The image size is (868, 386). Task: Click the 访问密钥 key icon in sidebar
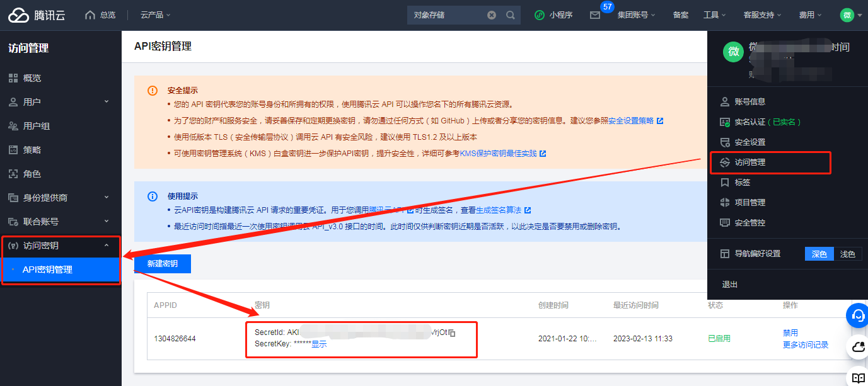coord(13,246)
